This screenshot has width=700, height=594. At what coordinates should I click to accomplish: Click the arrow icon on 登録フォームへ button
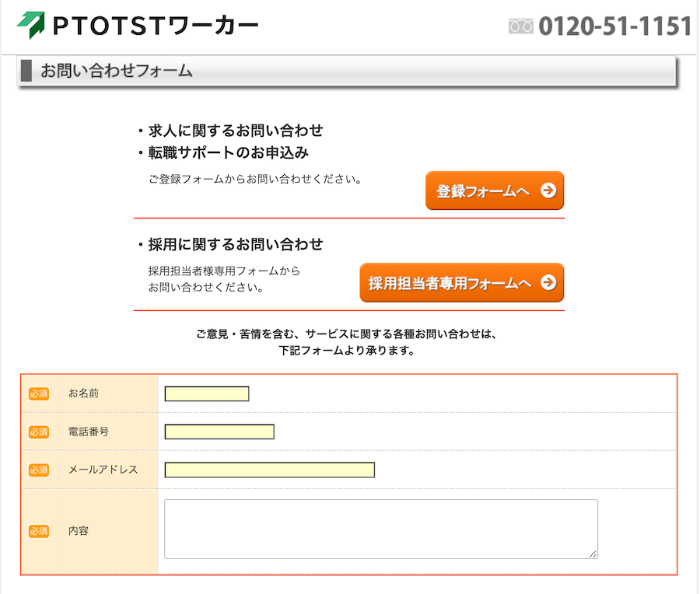548,190
